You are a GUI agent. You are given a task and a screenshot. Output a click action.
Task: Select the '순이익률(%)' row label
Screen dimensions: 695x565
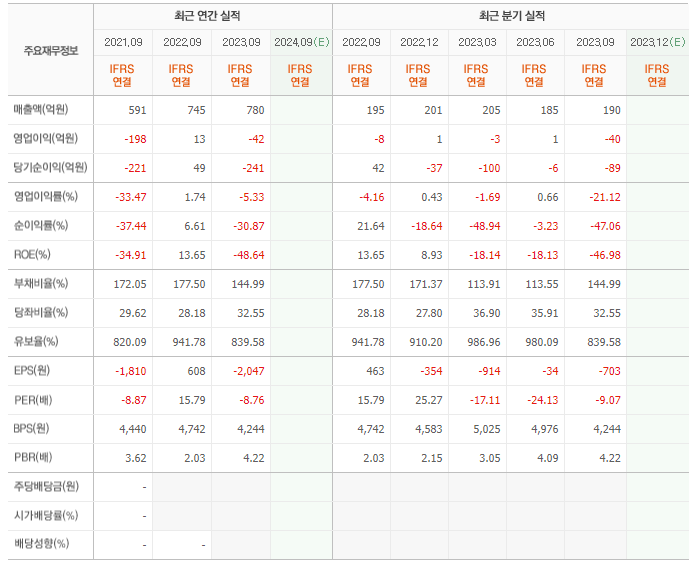click(x=41, y=225)
